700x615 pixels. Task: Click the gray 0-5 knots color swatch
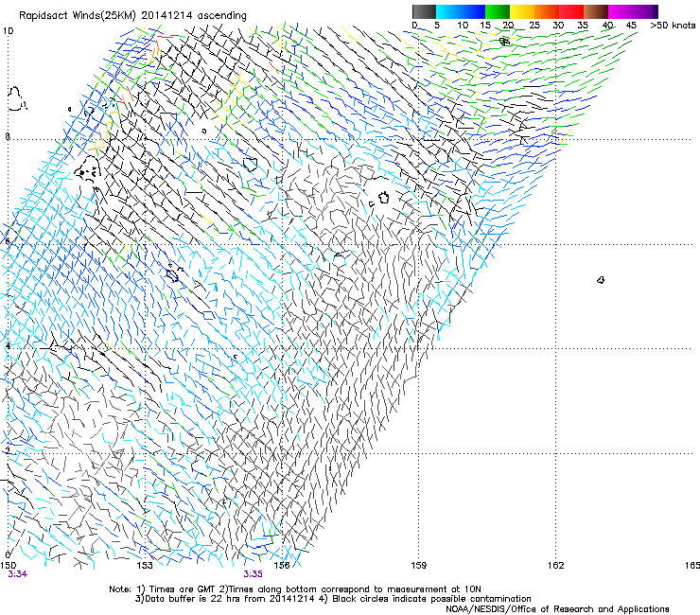[424, 11]
